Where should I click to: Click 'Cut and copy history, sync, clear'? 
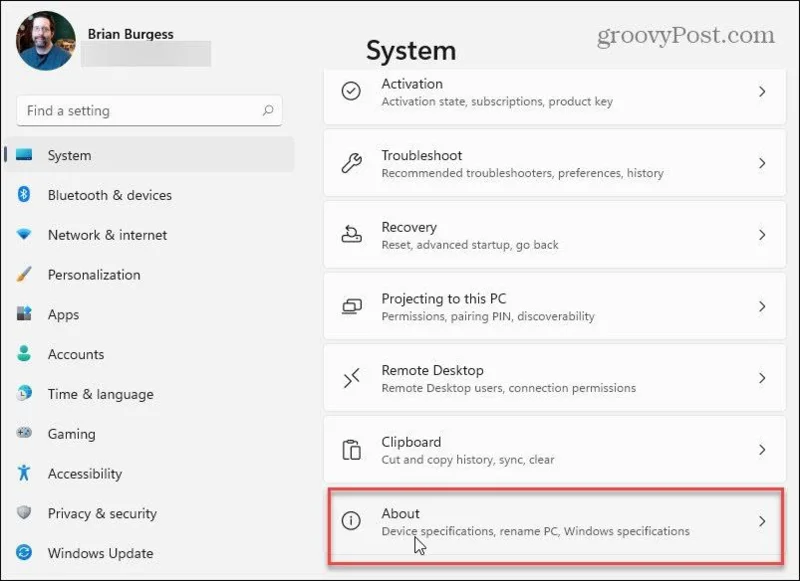pos(468,460)
